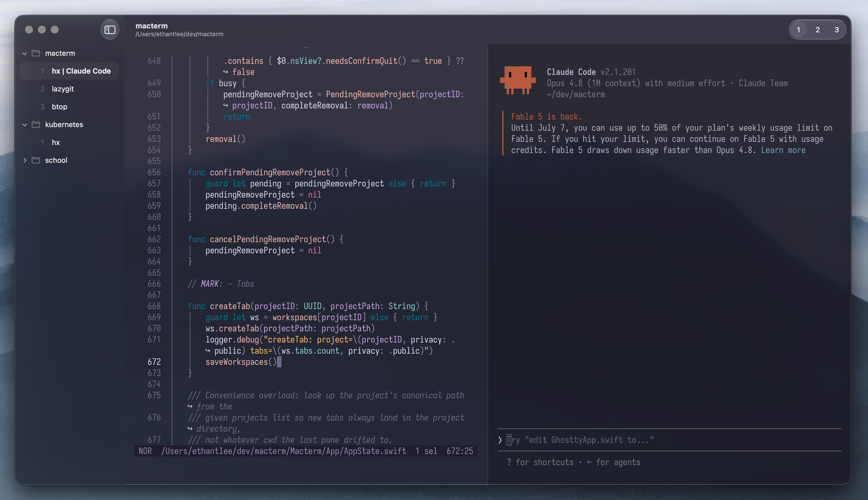Viewport: 868px width, 500px height.
Task: Click the ? for shortcuts hint
Action: click(540, 463)
